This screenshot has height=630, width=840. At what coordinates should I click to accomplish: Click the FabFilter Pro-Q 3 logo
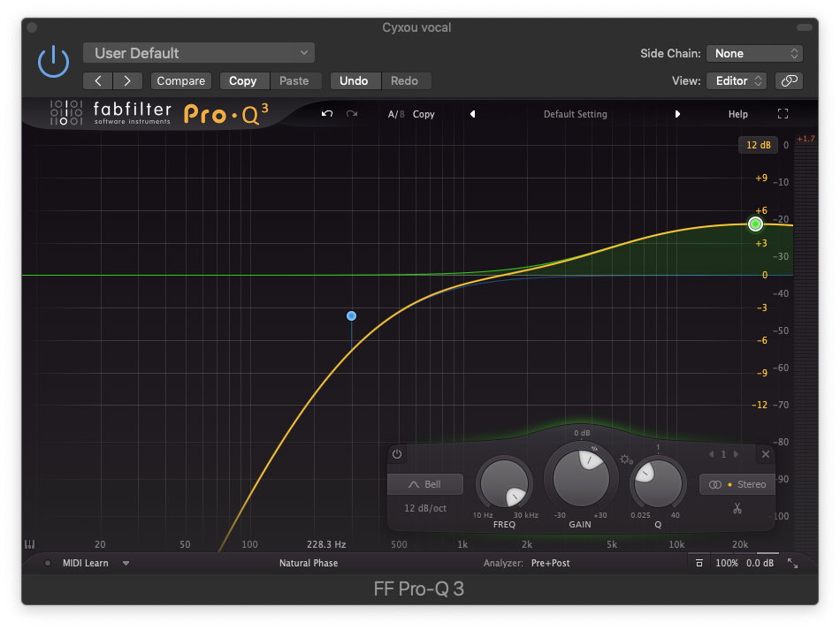[160, 113]
